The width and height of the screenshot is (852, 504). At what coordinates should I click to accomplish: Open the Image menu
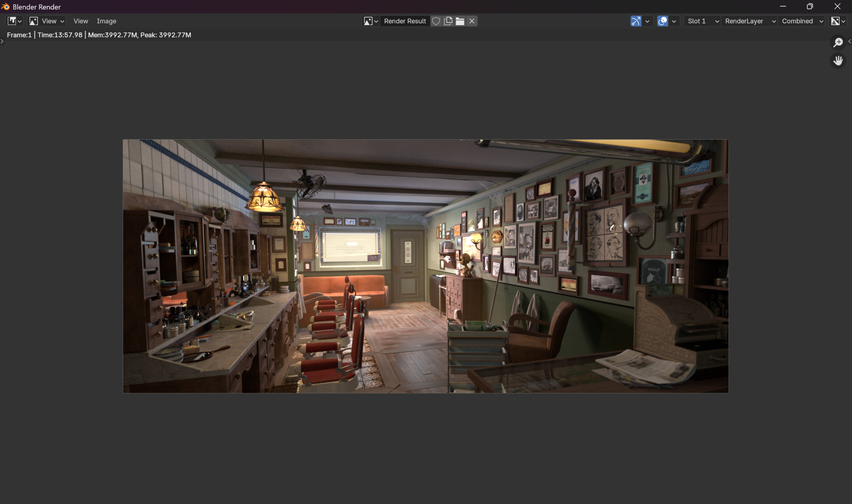[106, 21]
